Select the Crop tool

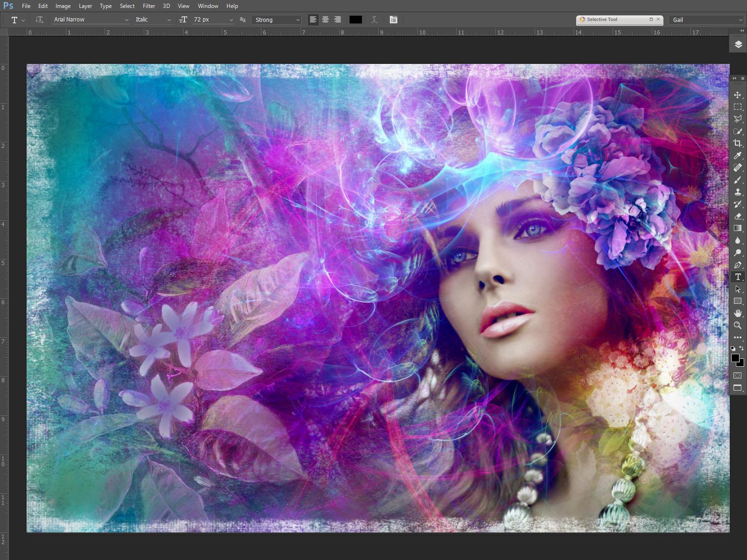coord(738,143)
